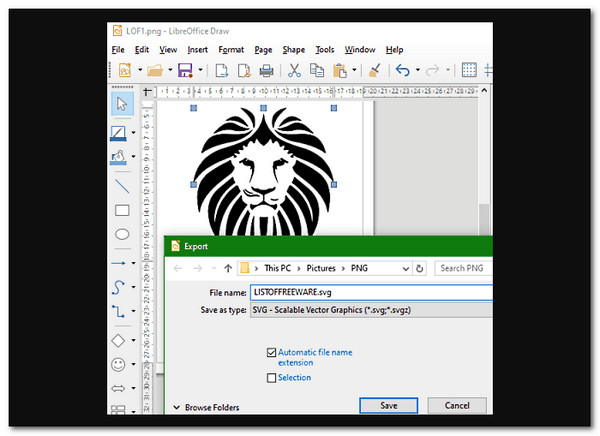Open the Window menu
The image size is (600, 436).
coord(360,50)
